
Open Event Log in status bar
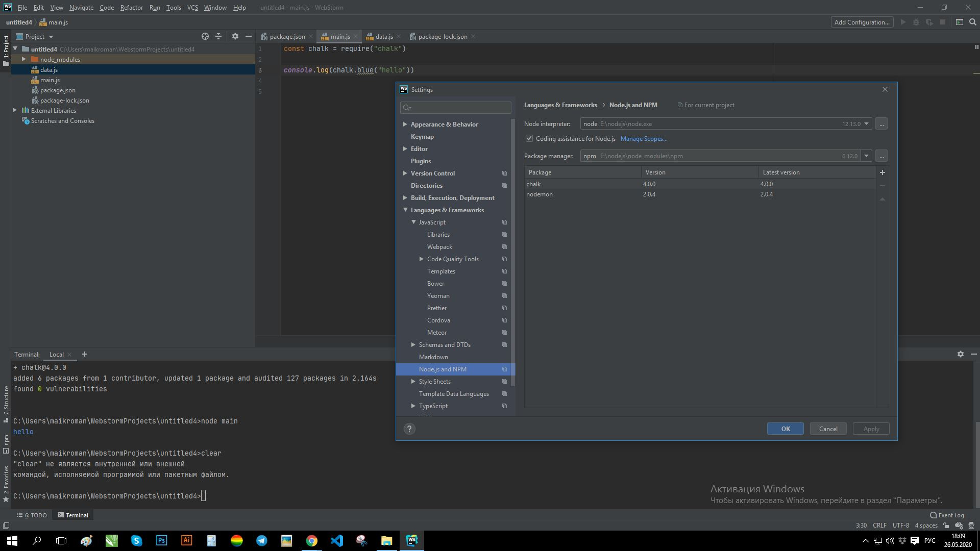(947, 515)
